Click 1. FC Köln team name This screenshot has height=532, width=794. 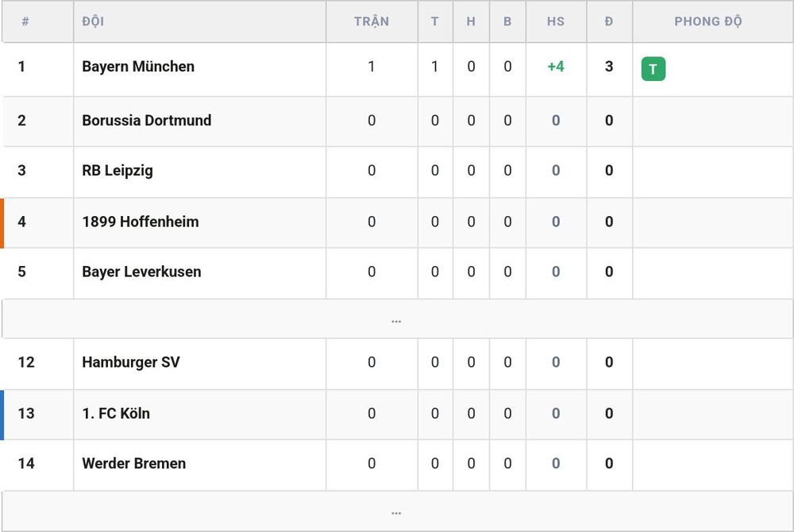116,414
